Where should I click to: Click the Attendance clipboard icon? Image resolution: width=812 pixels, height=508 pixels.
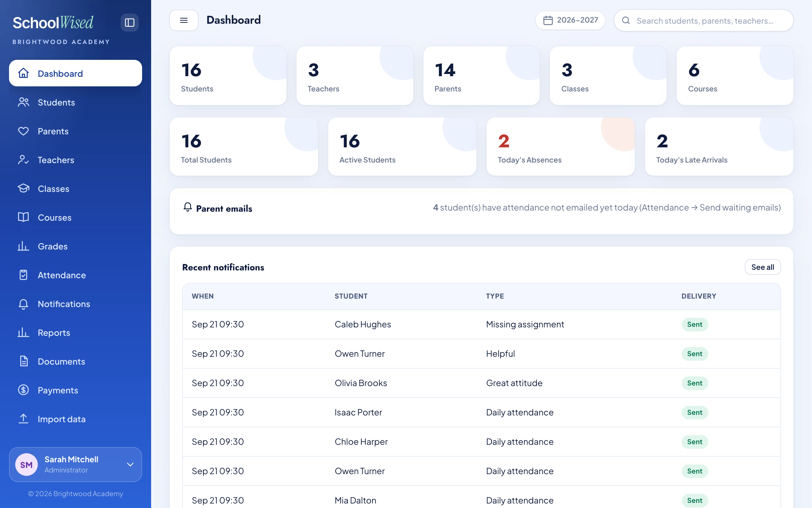tap(23, 275)
